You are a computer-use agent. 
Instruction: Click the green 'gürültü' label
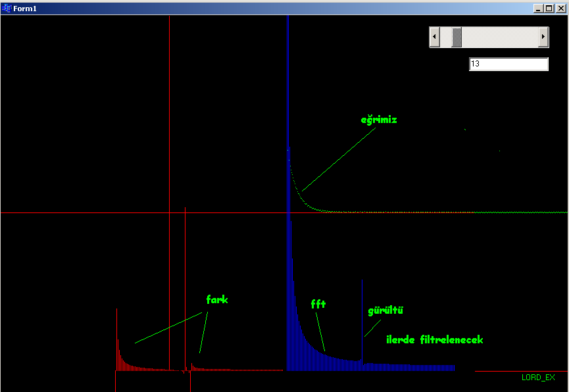(385, 310)
